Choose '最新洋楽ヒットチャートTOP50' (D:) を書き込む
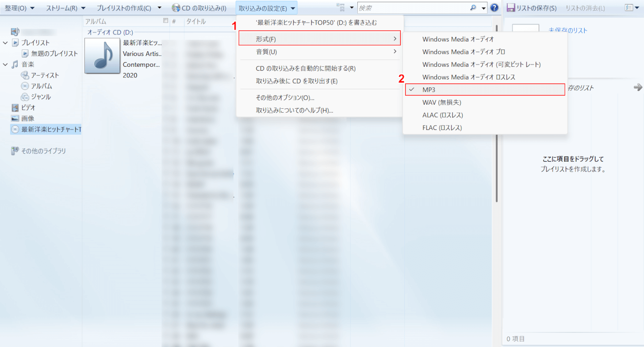This screenshot has height=347, width=644. click(319, 22)
